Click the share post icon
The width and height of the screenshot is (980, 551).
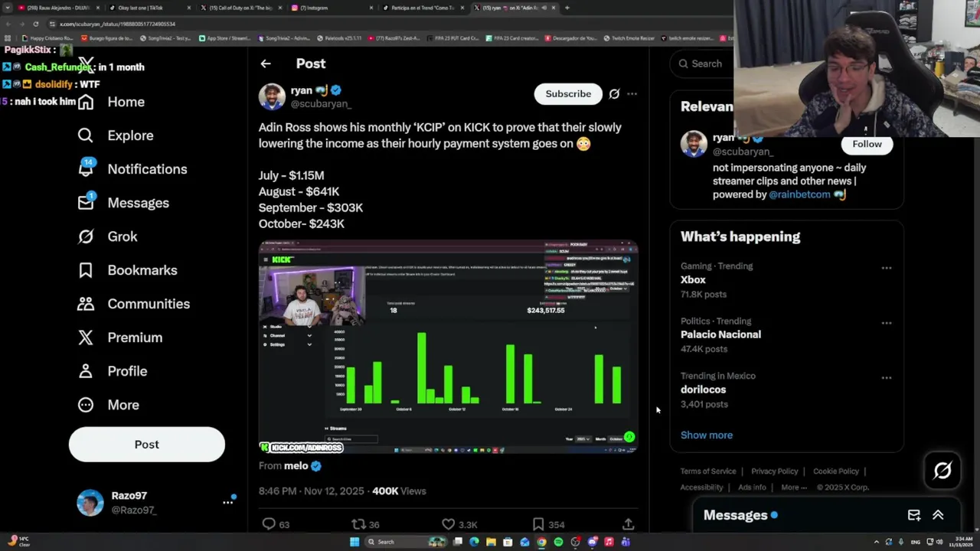point(628,524)
